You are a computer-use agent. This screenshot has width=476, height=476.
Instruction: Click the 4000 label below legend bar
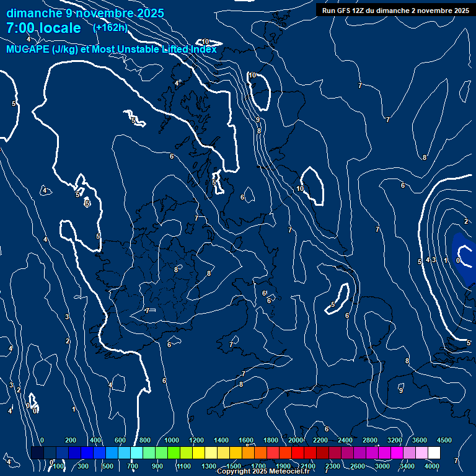[433, 465]
